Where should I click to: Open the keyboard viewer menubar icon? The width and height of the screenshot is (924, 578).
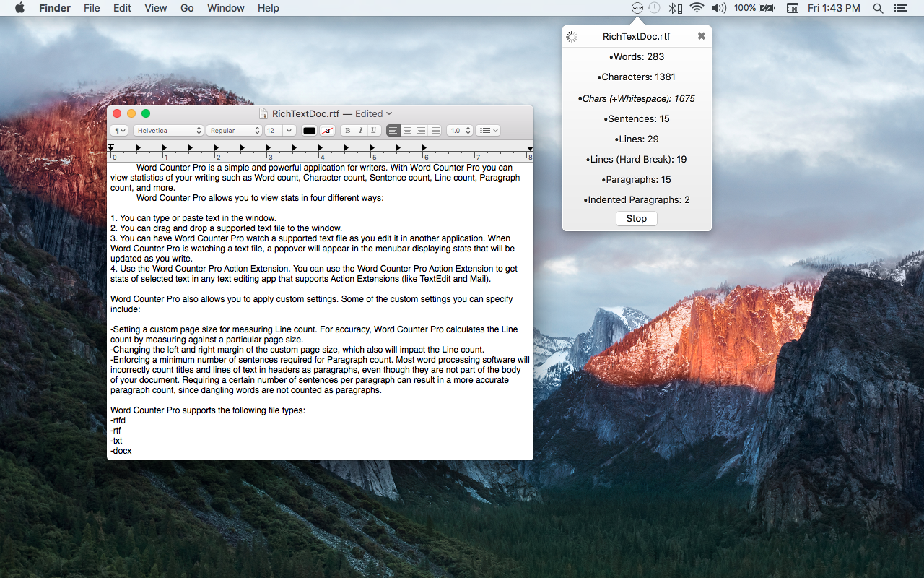(792, 8)
